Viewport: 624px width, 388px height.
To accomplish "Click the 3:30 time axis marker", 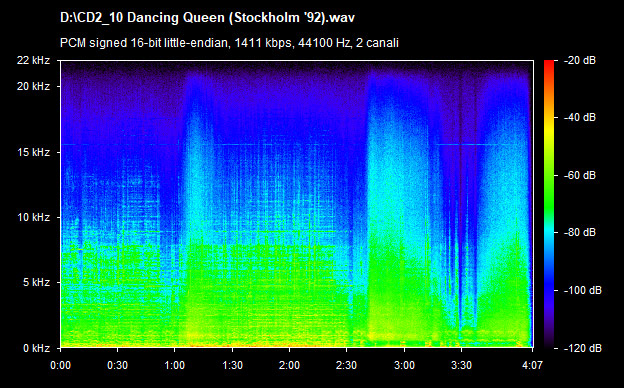I will [461, 365].
